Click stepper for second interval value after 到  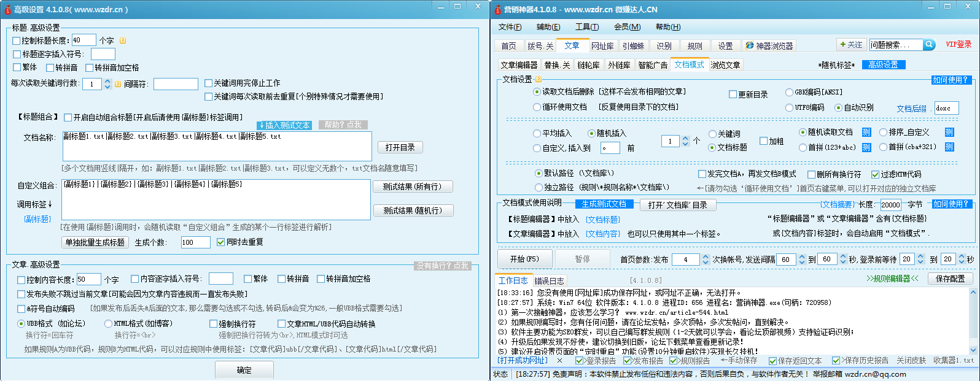pyautogui.click(x=843, y=260)
